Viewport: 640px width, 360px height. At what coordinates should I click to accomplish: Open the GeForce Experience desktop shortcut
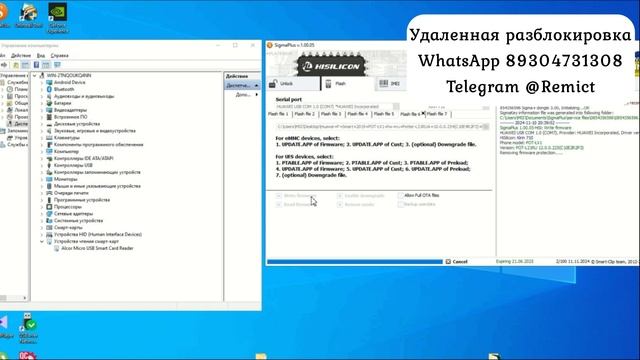click(x=58, y=18)
